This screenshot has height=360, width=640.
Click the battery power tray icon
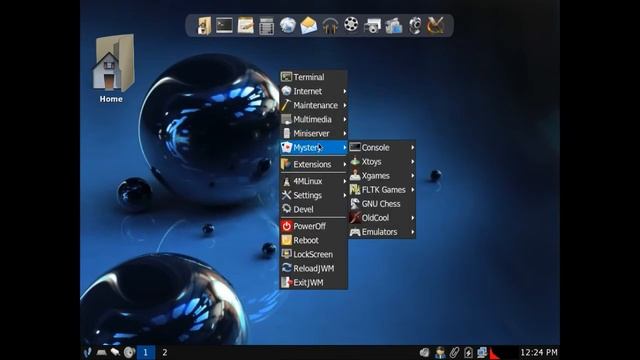pyautogui.click(x=468, y=352)
